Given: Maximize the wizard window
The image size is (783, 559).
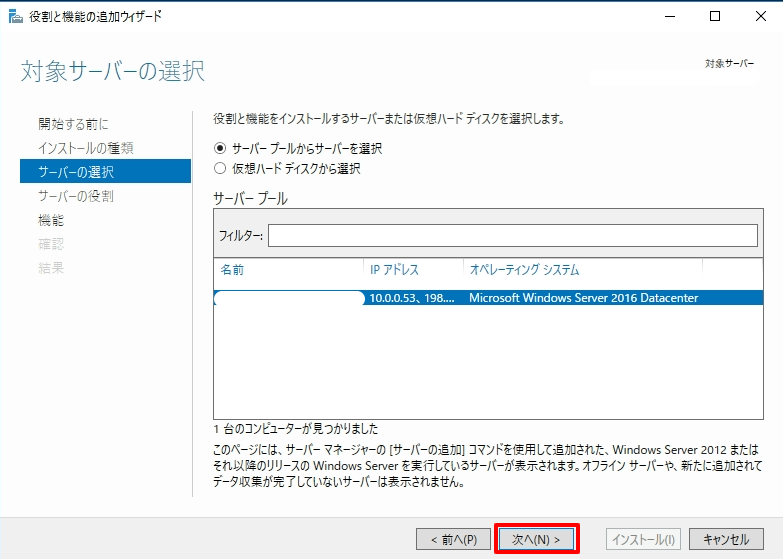Looking at the screenshot, I should pos(715,16).
